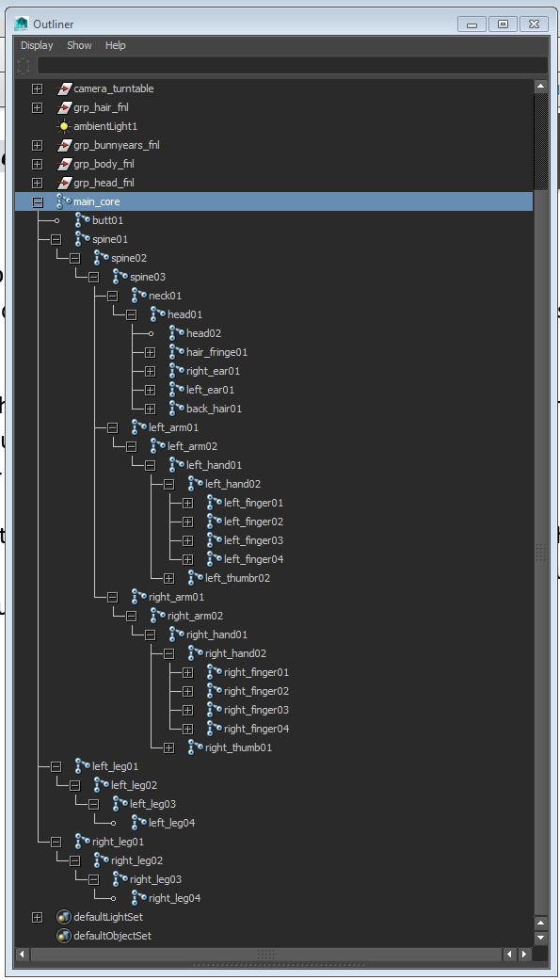Click the search filter icon beside the text field
Viewport: 560px width, 980px height.
(24, 65)
